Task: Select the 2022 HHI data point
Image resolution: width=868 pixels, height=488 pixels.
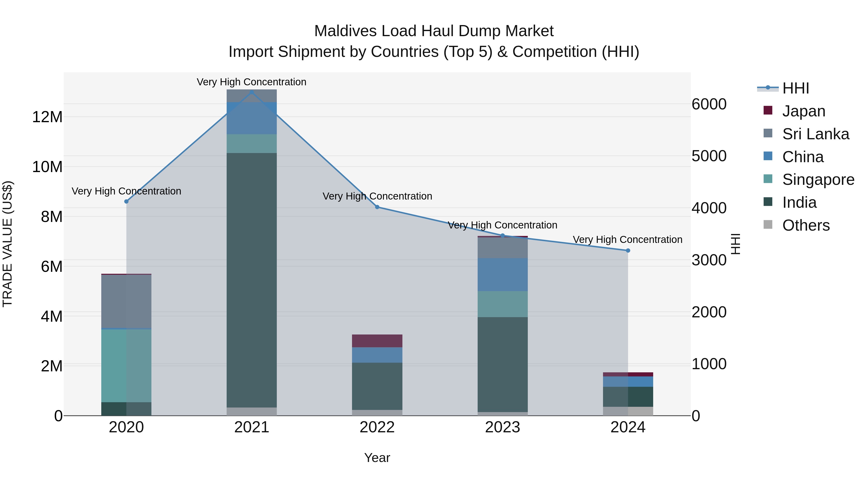Action: pos(377,207)
